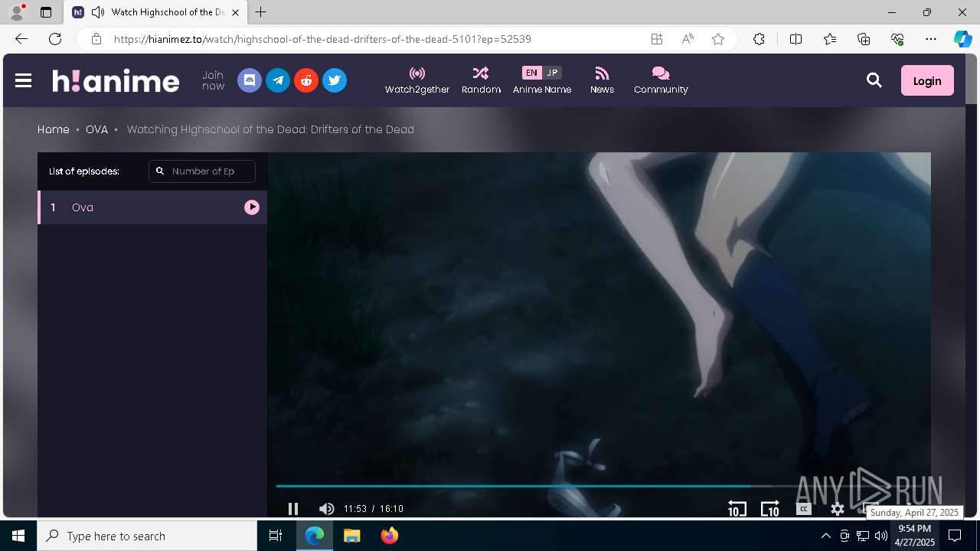Open the Telegram join link

point(278,80)
